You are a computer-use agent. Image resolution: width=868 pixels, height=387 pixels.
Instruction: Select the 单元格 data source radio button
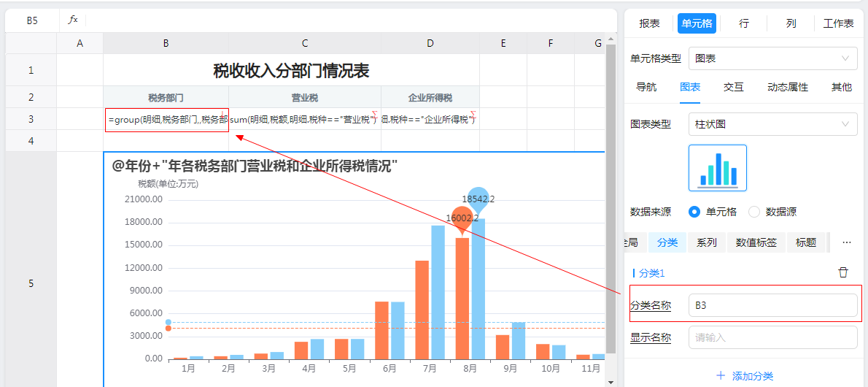695,212
